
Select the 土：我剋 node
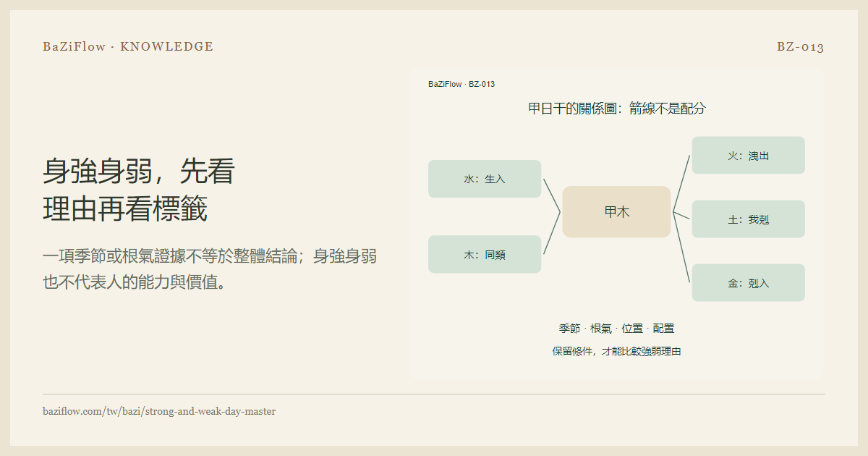(x=749, y=219)
